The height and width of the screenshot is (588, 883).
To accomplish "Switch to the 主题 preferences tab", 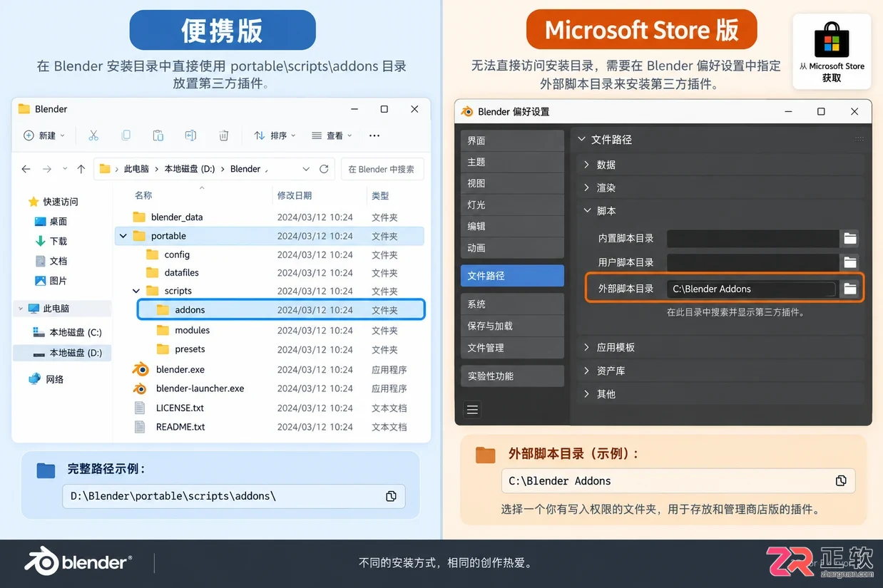I will 512,162.
